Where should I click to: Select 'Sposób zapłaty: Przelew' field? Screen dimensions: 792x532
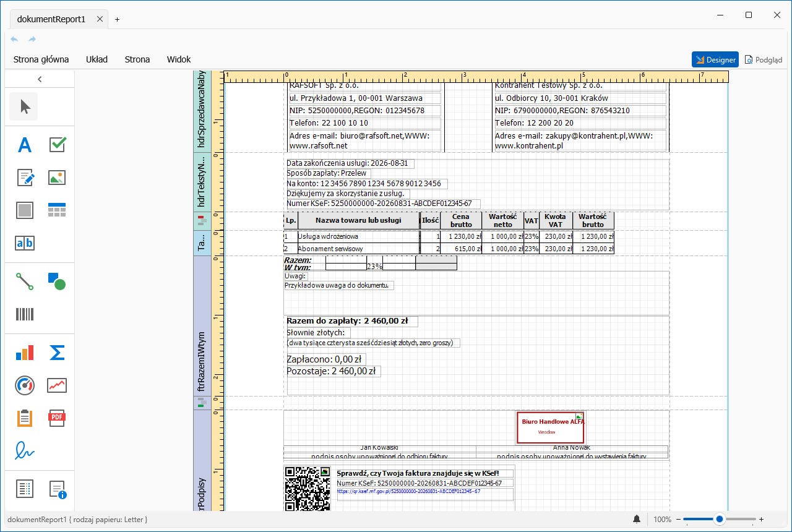click(328, 173)
